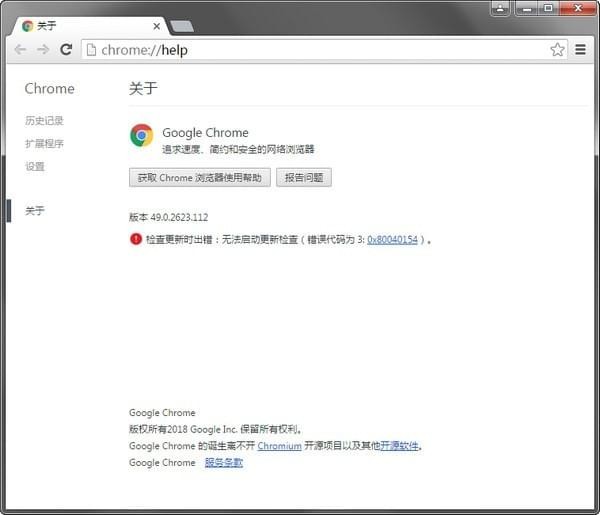Open the 服务条款 link

224,463
